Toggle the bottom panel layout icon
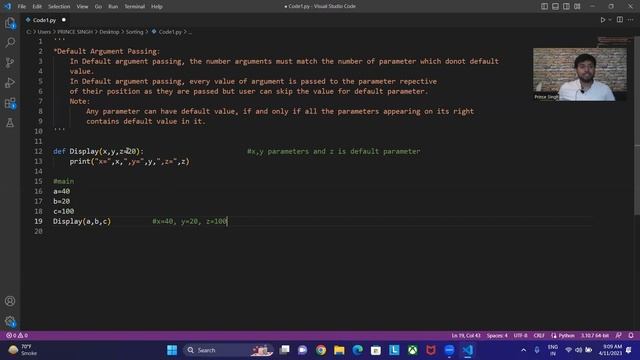This screenshot has height=360, width=640. click(x=556, y=7)
